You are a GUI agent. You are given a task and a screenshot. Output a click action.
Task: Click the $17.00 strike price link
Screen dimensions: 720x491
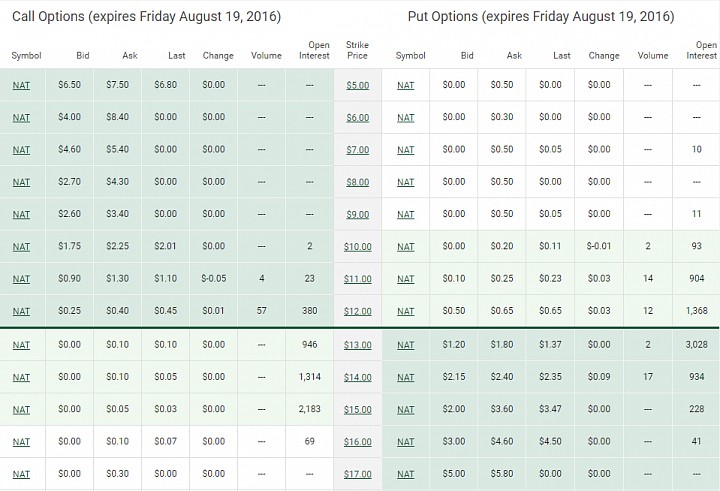pyautogui.click(x=357, y=474)
